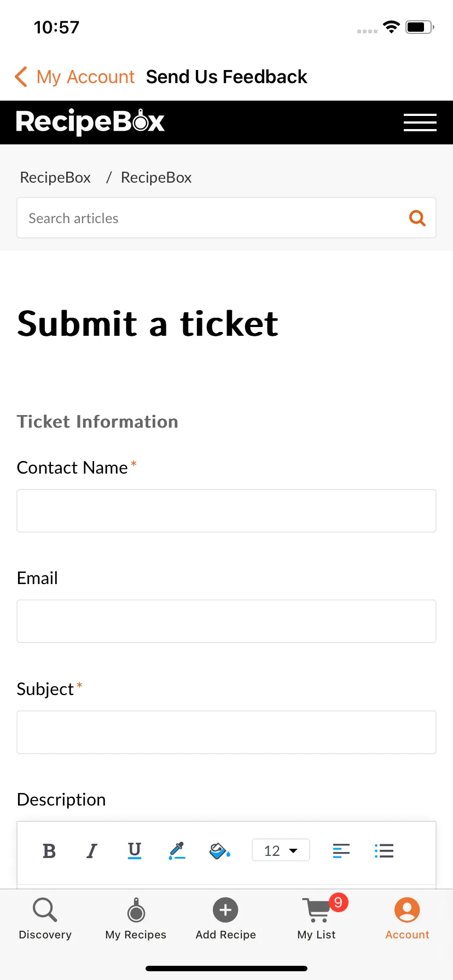The height and width of the screenshot is (980, 453).
Task: Go back to My Account
Action: [75, 77]
